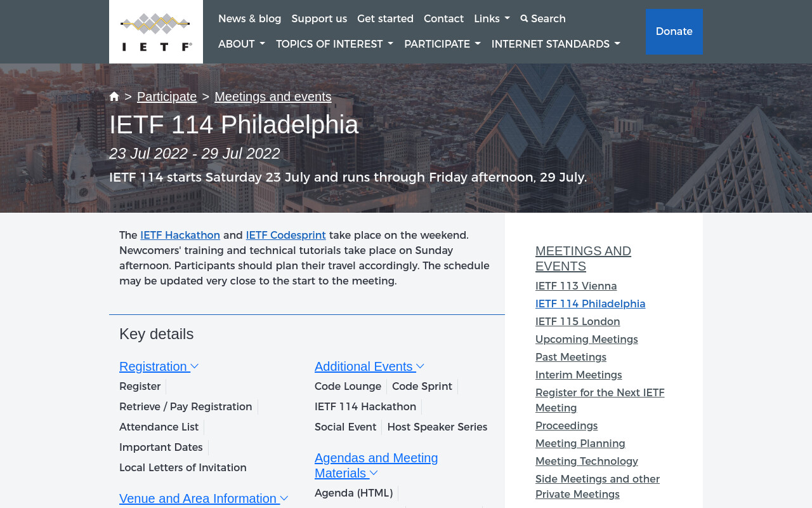Viewport: 812px width, 508px height.
Task: Open the Search magnifier link
Action: [x=543, y=19]
